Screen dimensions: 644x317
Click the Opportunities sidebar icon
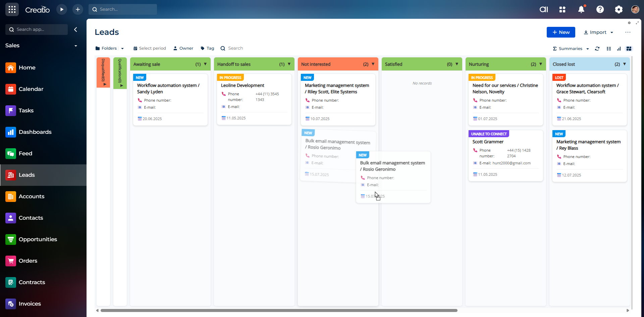click(x=11, y=240)
